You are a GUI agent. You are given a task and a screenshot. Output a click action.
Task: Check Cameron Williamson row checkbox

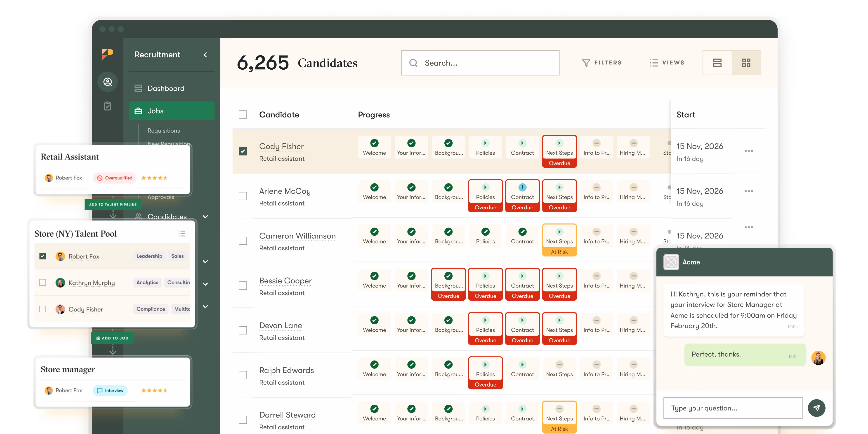[243, 241]
